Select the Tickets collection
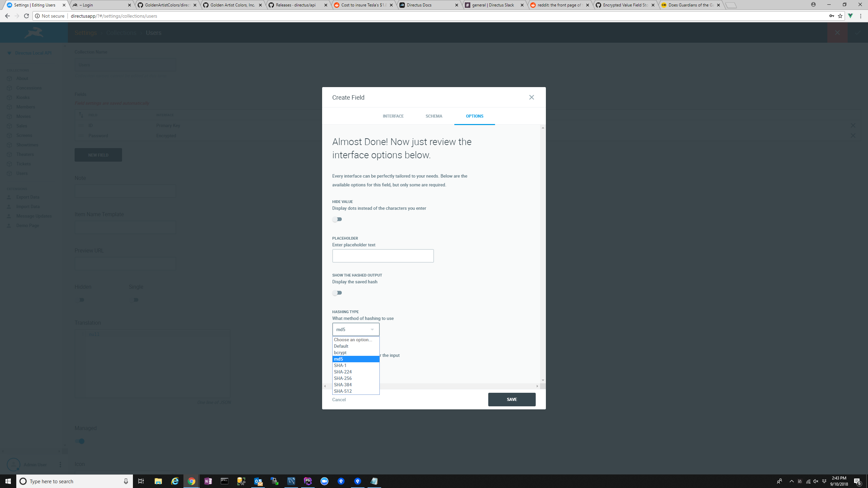868x488 pixels. pyautogui.click(x=24, y=164)
